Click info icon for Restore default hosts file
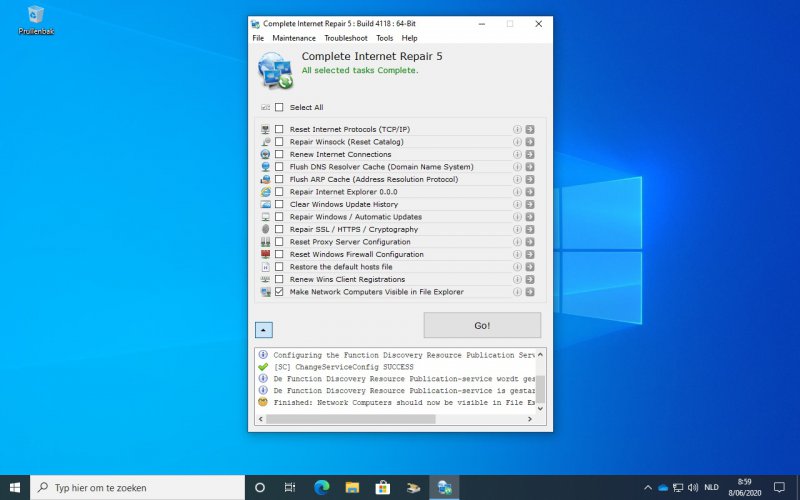Image resolution: width=800 pixels, height=500 pixels. [x=518, y=267]
